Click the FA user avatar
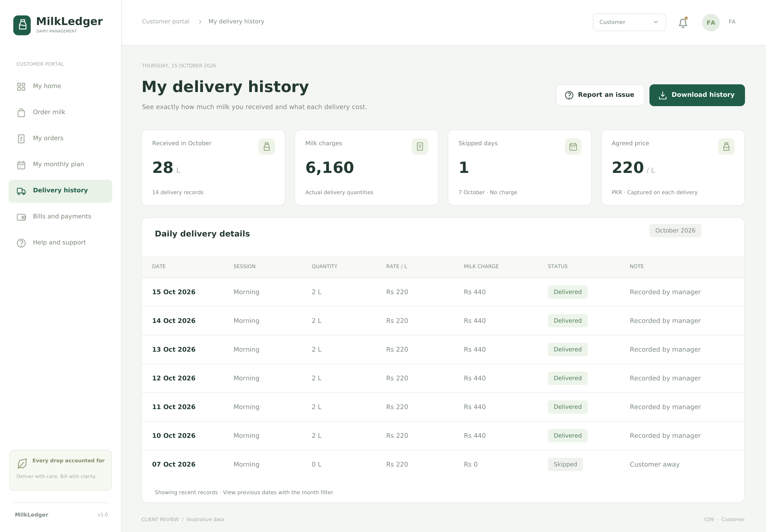The width and height of the screenshot is (766, 532). (711, 22)
